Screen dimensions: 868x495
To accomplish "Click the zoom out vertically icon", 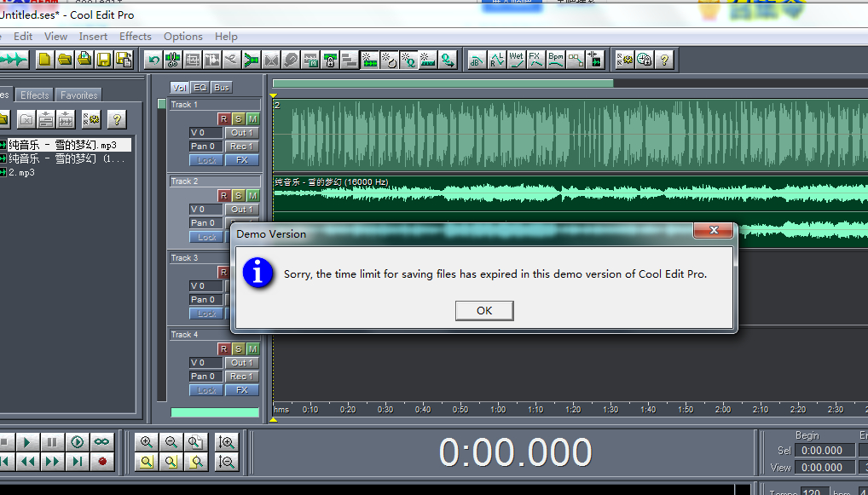I will point(227,461).
